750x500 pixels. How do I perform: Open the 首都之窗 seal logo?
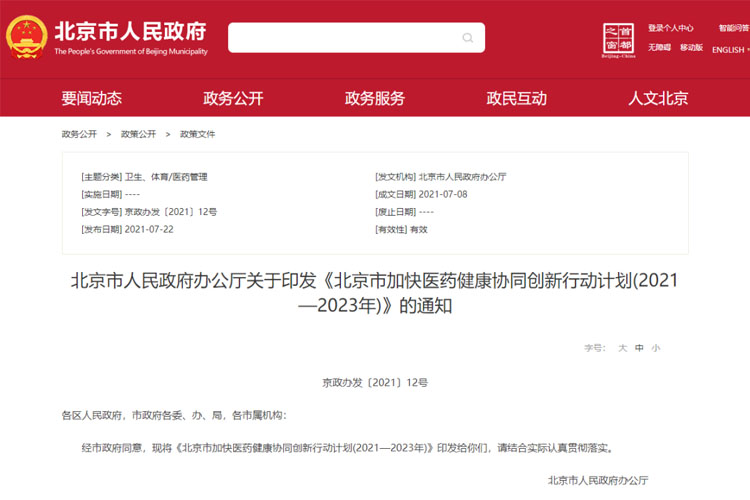click(618, 40)
